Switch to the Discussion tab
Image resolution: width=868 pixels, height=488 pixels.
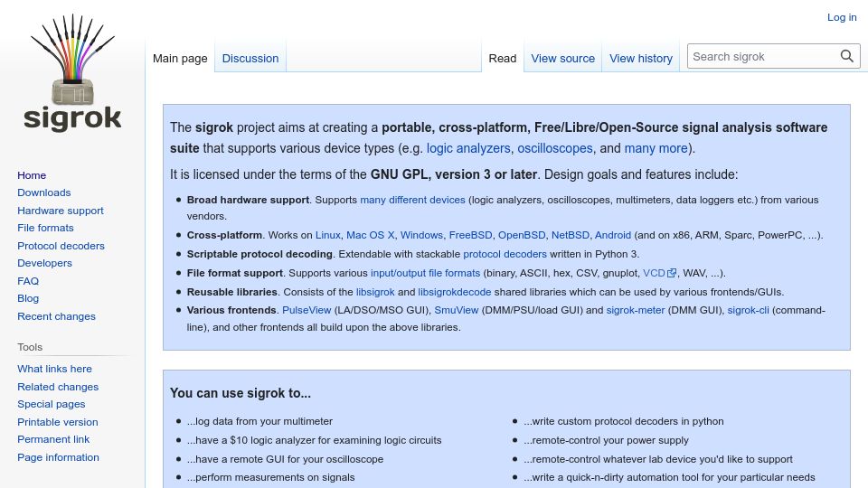250,58
